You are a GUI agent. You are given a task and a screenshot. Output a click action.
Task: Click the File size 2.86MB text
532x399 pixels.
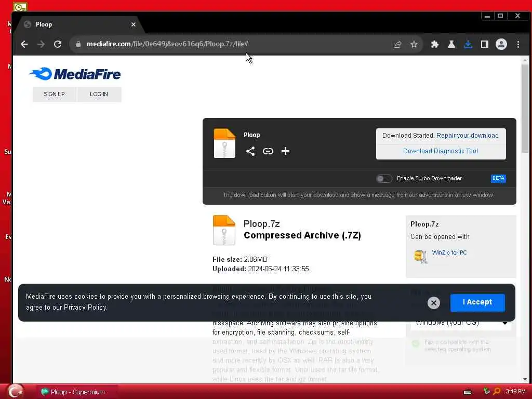[240, 260]
